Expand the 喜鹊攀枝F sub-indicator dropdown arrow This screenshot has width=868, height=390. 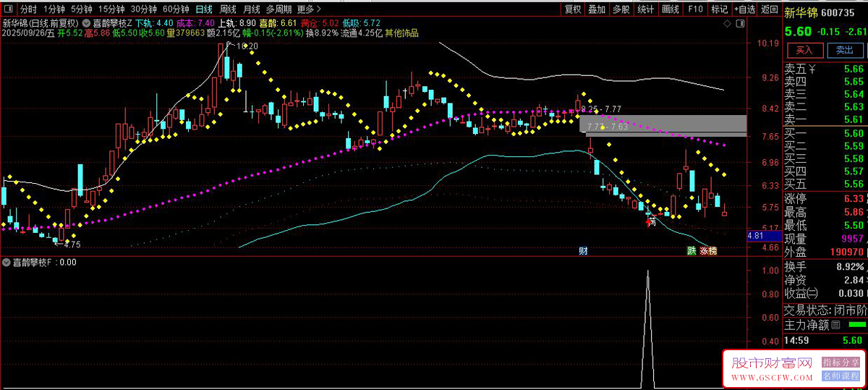click(7, 263)
